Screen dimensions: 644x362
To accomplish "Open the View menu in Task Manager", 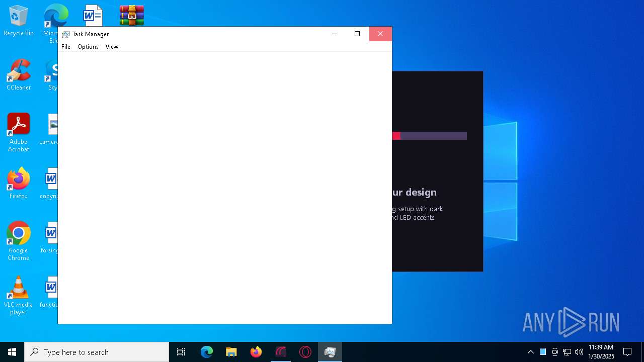I will pos(112,47).
